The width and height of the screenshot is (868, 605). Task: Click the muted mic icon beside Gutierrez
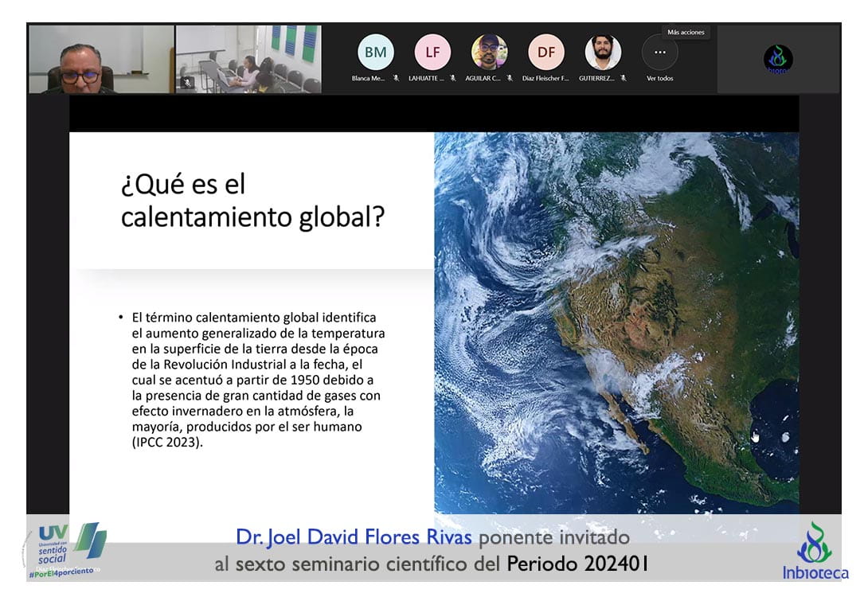point(623,78)
